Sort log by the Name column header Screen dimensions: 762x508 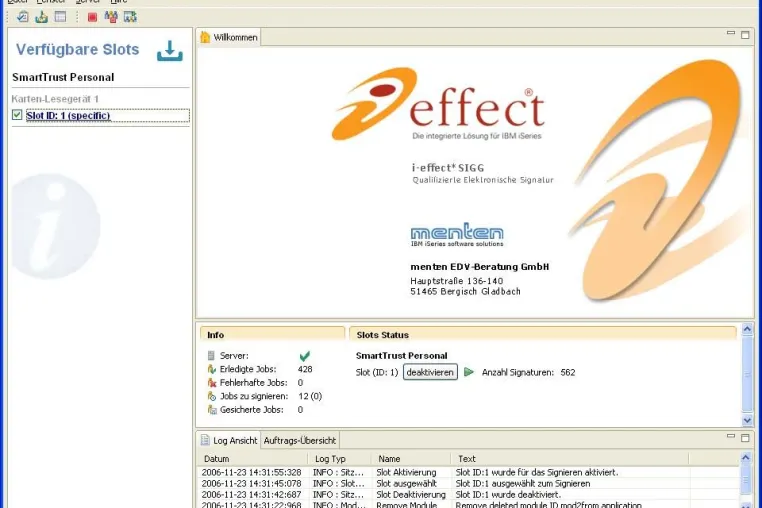pos(411,458)
